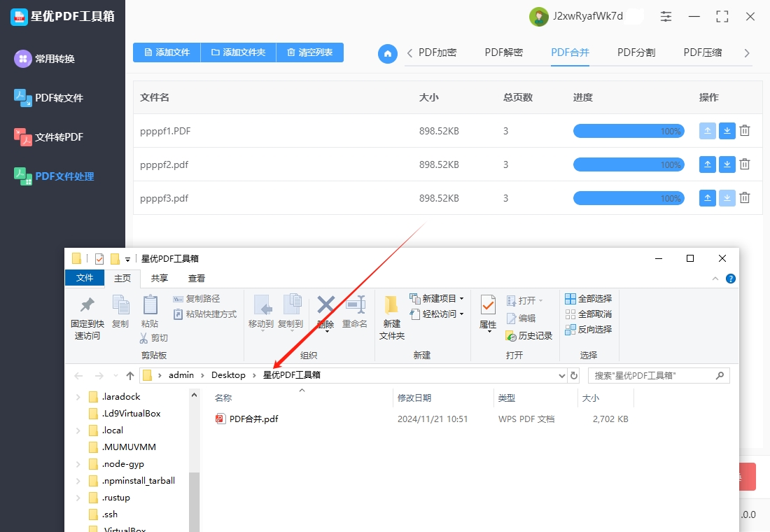Click the Explorer search magnifier icon
The image size is (770, 532).
coord(720,376)
